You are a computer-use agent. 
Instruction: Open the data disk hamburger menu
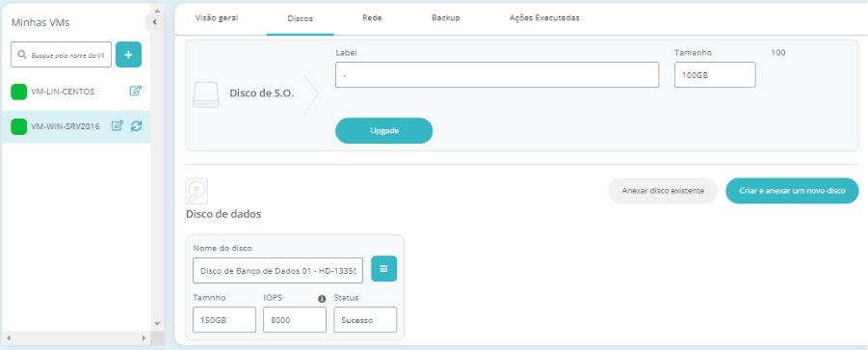pos(383,269)
